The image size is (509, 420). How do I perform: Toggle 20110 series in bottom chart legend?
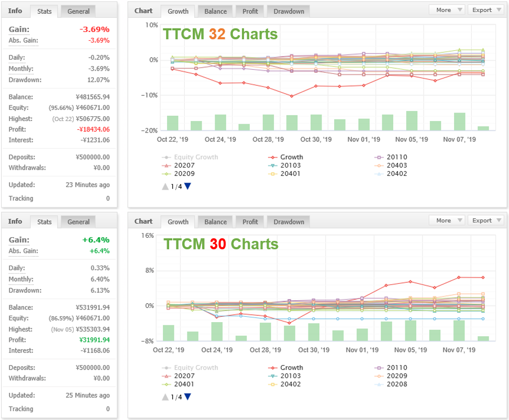coord(391,368)
